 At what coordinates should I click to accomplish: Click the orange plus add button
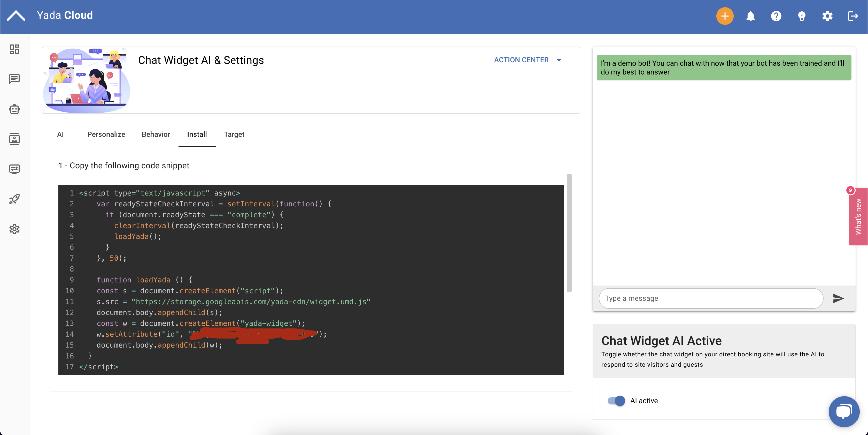724,16
